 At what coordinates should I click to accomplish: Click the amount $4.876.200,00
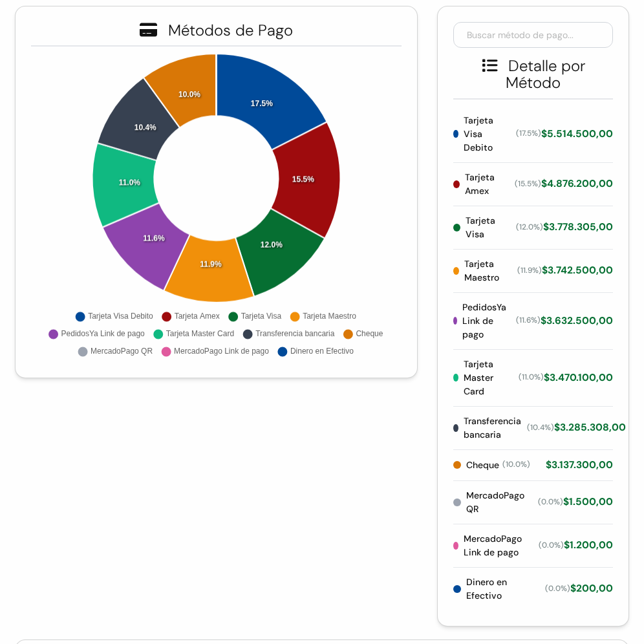[x=577, y=184]
